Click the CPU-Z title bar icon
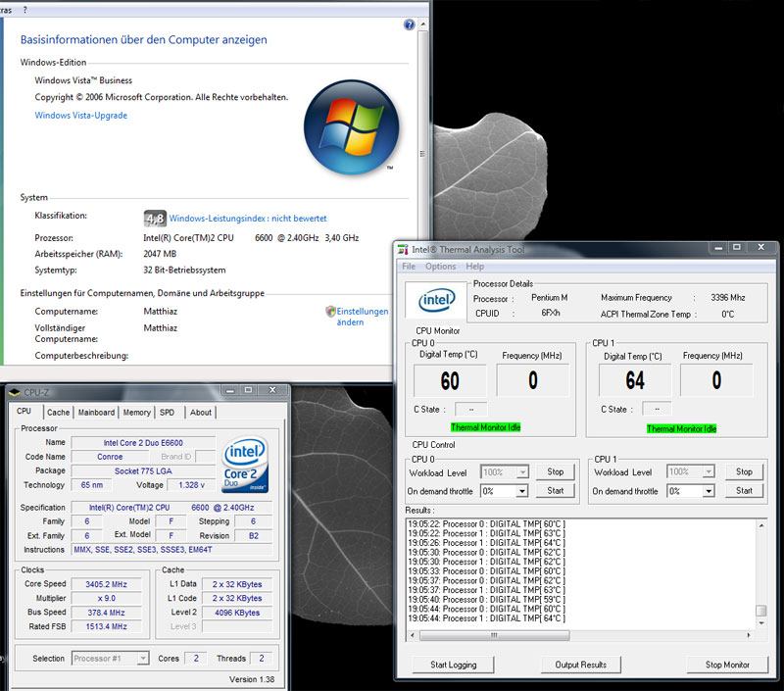The width and height of the screenshot is (784, 691). 15,392
